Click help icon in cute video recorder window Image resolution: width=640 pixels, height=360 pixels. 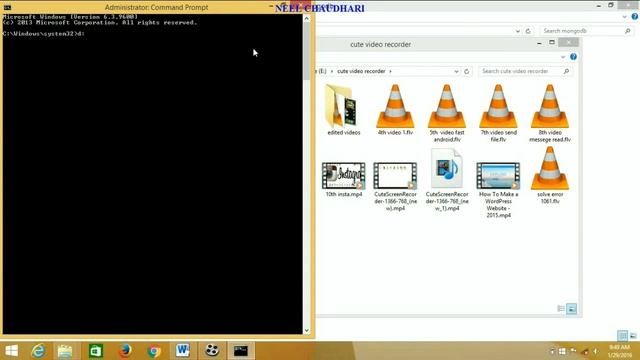573,57
